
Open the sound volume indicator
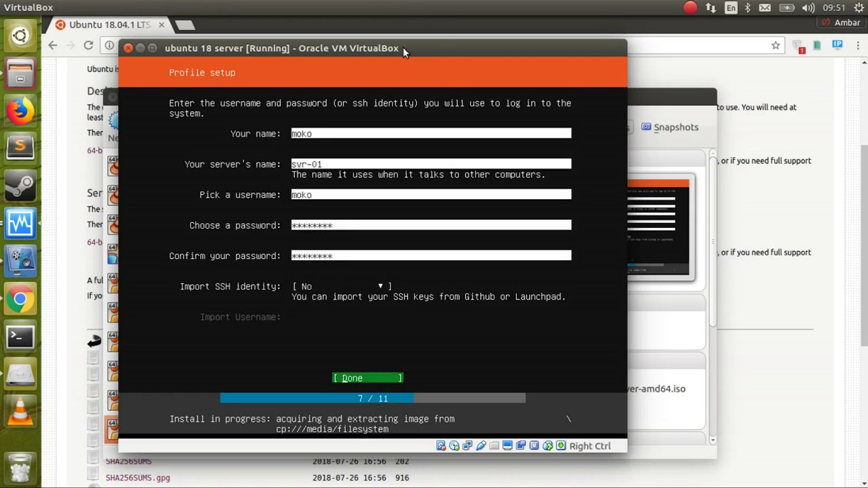[808, 7]
